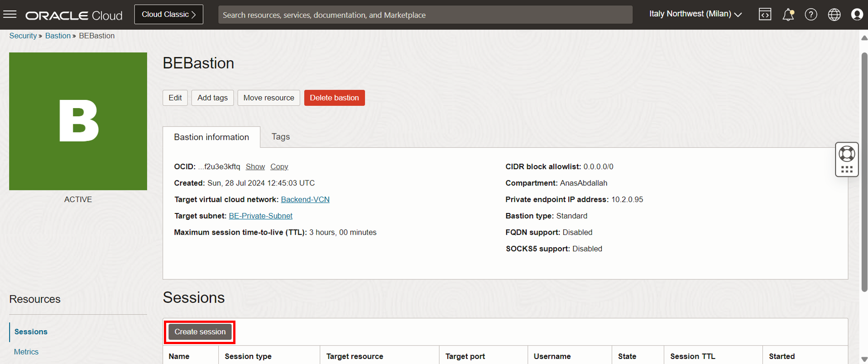This screenshot has height=364, width=868.
Task: Click the green BEBastion B thumbnail
Action: pos(78,121)
